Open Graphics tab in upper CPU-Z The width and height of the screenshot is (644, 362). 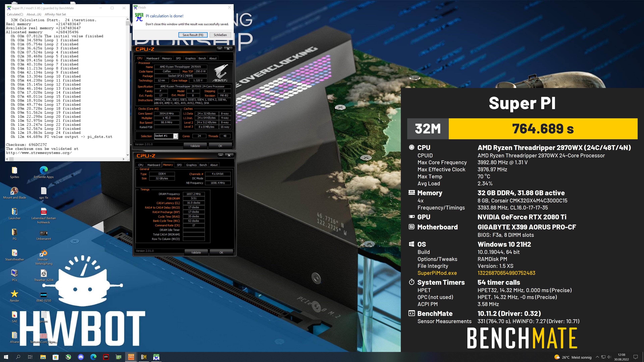click(x=190, y=58)
